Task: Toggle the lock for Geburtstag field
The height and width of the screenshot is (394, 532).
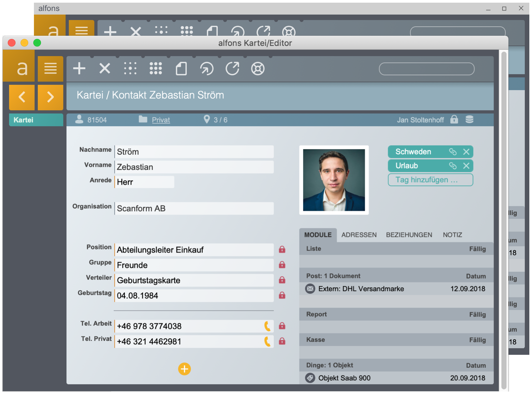Action: coord(282,295)
